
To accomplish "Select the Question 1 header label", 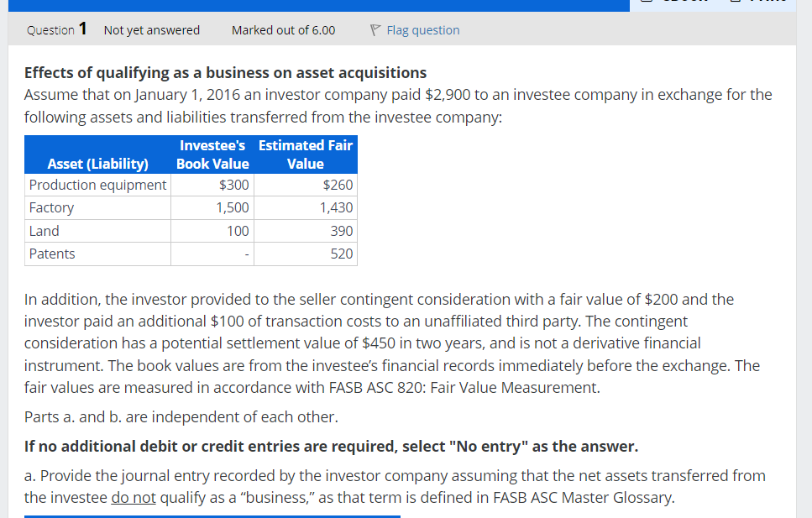I will [x=55, y=30].
